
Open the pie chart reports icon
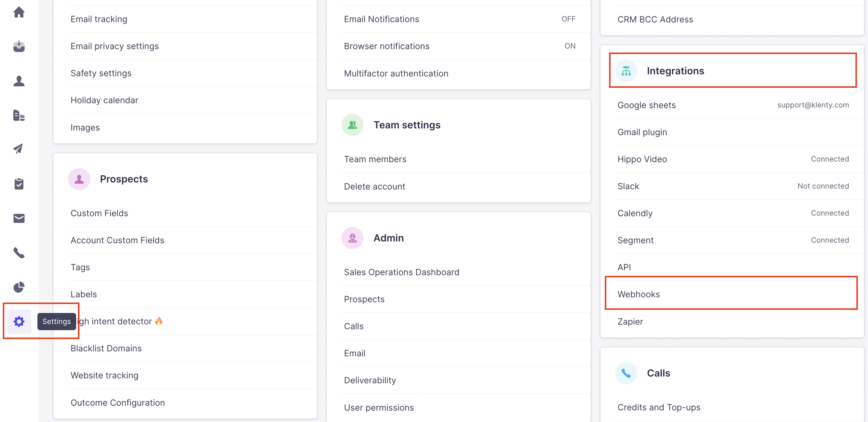[x=19, y=287]
